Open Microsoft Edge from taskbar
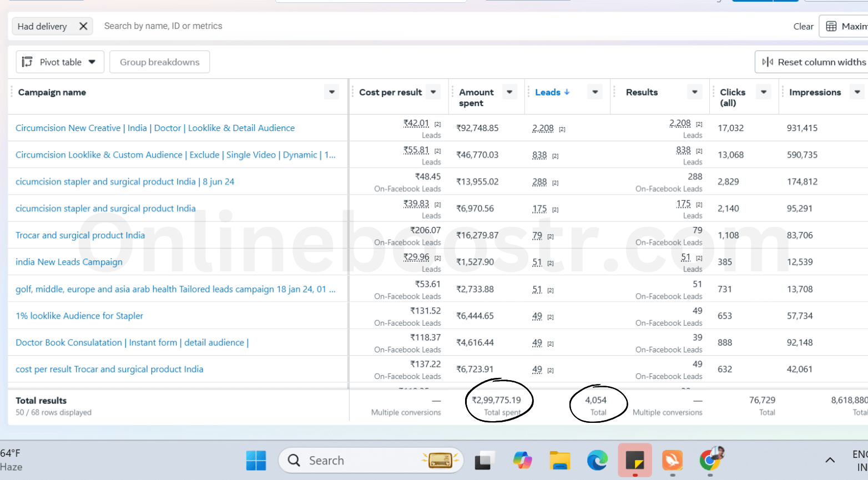The height and width of the screenshot is (480, 868). [x=597, y=460]
